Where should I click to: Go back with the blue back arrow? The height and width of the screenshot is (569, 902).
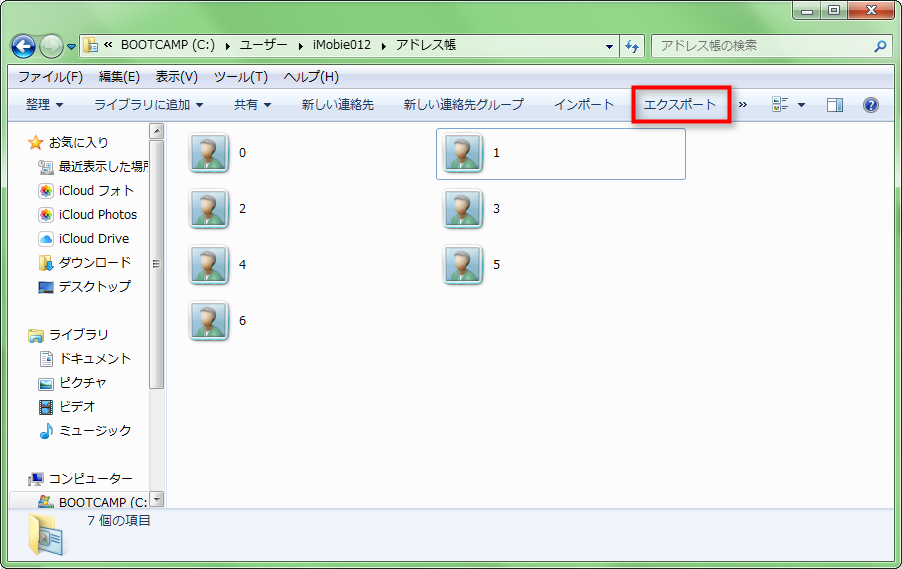click(24, 46)
